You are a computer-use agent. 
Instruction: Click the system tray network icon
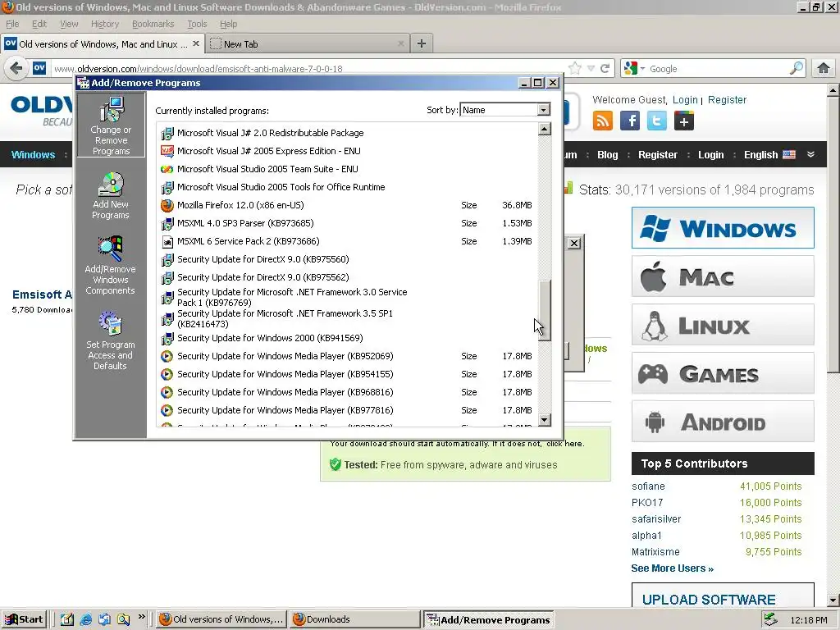(x=770, y=619)
